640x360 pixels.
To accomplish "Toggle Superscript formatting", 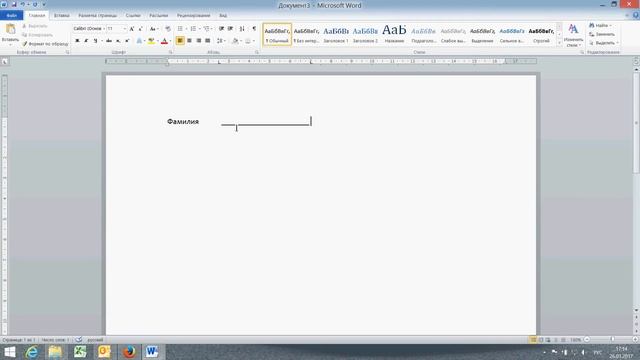I will [x=127, y=41].
